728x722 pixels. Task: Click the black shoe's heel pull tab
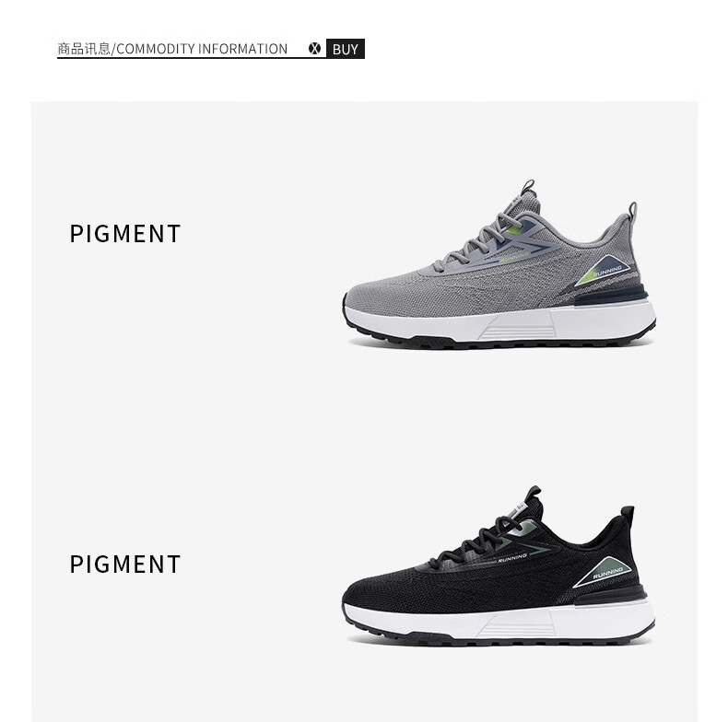tap(628, 514)
